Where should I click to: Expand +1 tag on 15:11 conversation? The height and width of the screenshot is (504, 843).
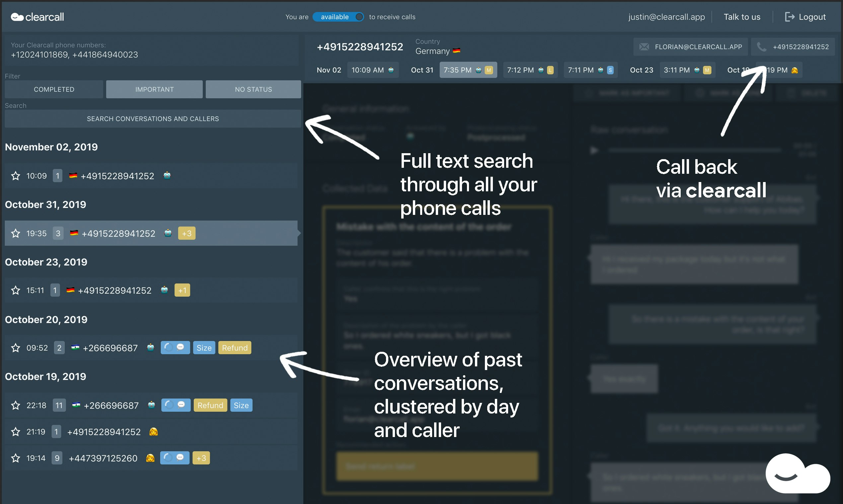tap(182, 290)
